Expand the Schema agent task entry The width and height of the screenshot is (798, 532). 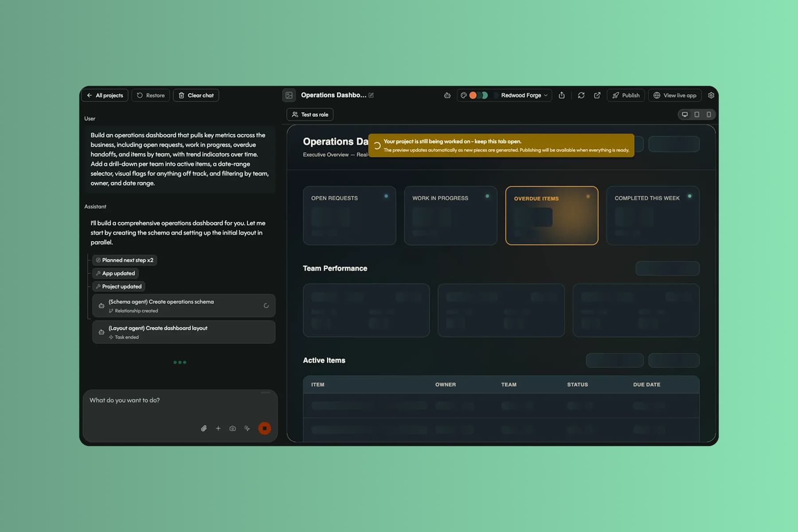[x=184, y=305]
